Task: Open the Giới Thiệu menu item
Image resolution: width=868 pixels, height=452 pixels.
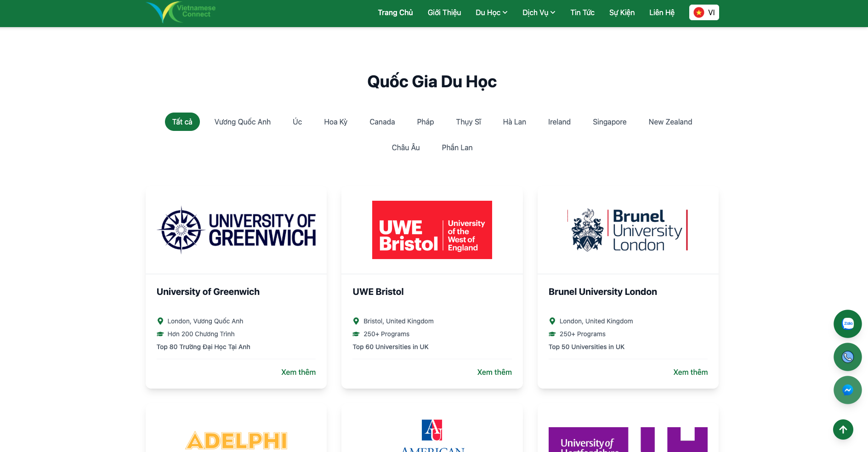Action: (x=444, y=12)
